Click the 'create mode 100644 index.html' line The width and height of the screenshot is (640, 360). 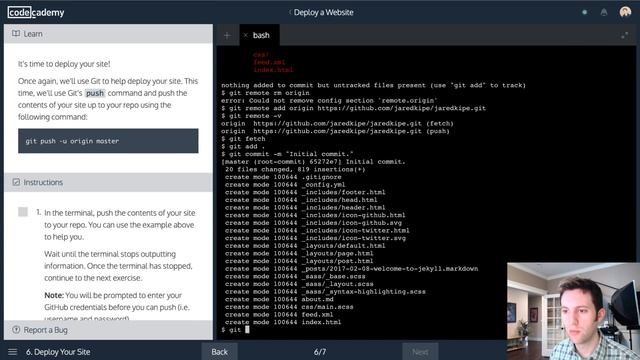283,322
